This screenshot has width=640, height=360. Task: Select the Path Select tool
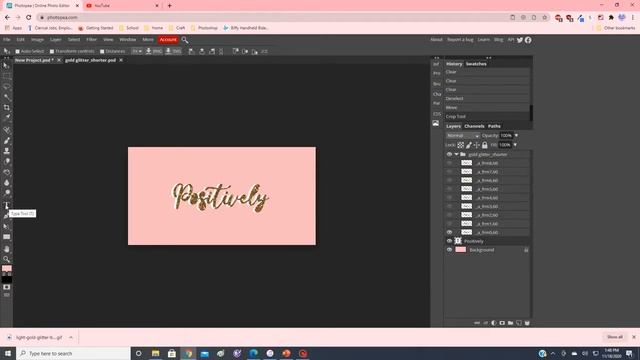[x=6, y=227]
